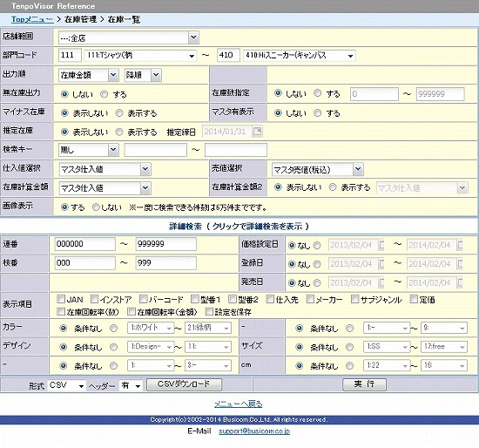The width and height of the screenshot is (479, 448).
Task: Click the 枝番 start field 000
Action: pos(85,263)
